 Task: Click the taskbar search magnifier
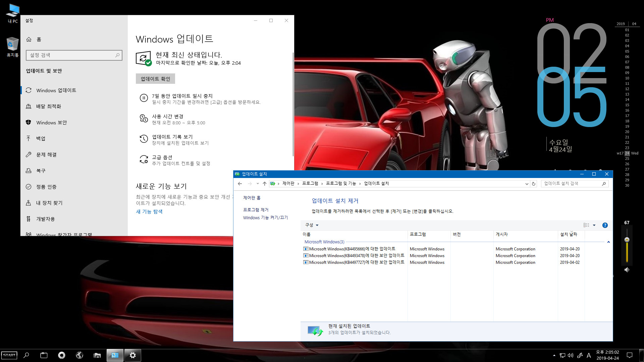(26, 355)
